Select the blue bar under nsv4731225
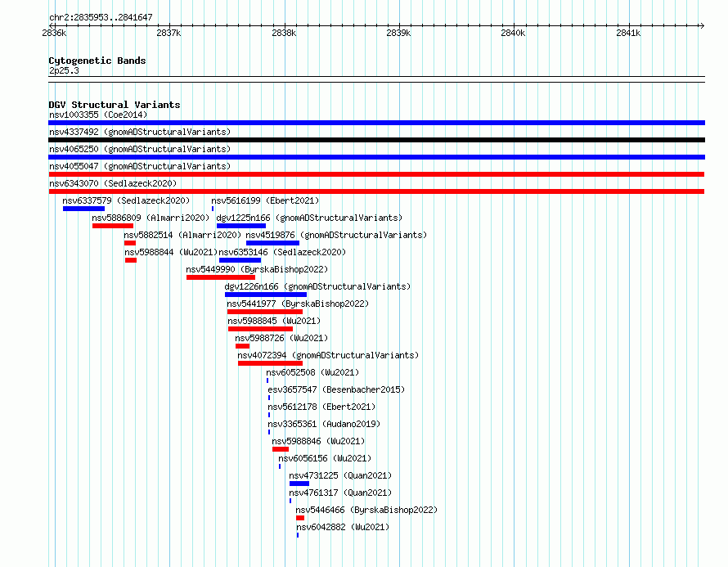728x567 pixels. click(299, 484)
